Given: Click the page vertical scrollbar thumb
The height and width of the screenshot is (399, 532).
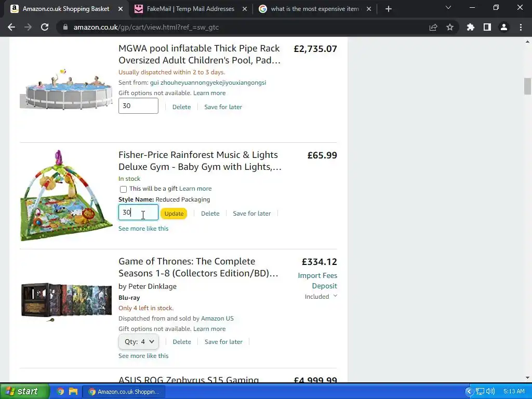Looking at the screenshot, I should pyautogui.click(x=527, y=86).
